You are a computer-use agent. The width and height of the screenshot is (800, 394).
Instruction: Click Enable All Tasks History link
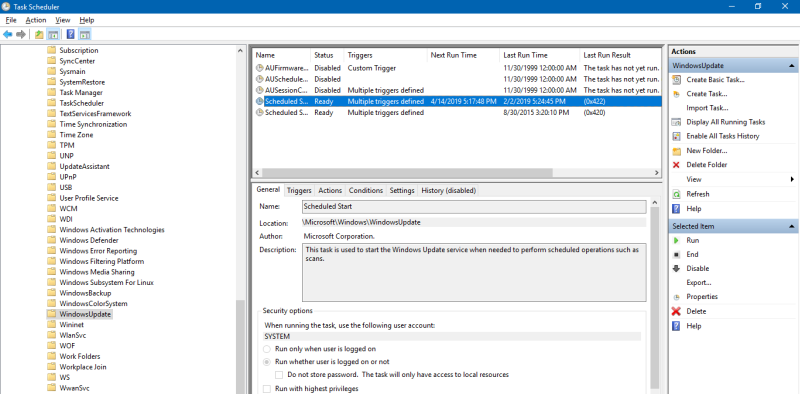point(723,136)
